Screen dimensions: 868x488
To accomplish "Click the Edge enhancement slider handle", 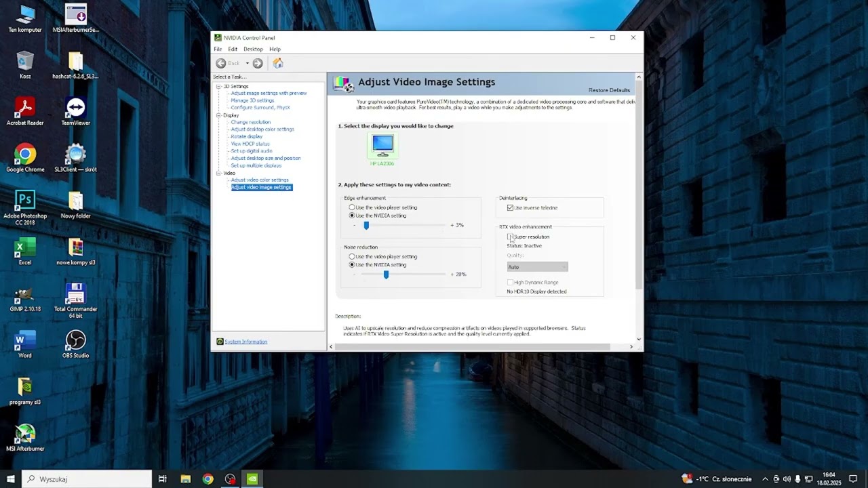I will tap(366, 225).
